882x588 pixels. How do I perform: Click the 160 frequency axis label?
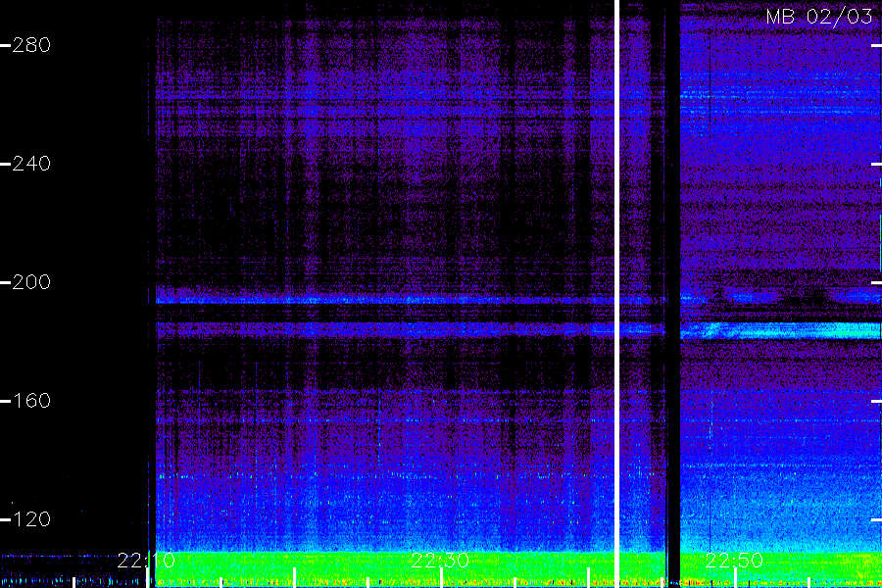(31, 401)
